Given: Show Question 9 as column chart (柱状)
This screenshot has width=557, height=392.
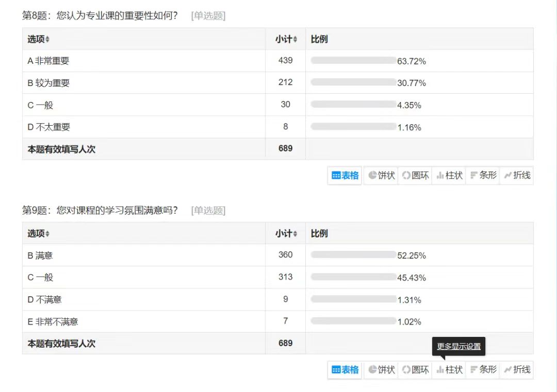Looking at the screenshot, I should [x=449, y=370].
